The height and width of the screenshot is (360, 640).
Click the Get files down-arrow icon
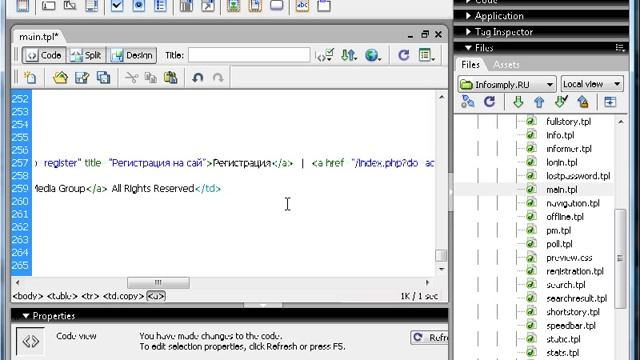(518, 102)
